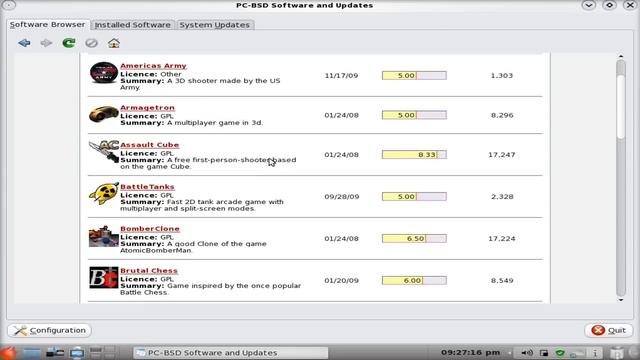Click the taskbar clock 09:27:16 pm
Screen dimensions: 640x360
tap(470, 352)
